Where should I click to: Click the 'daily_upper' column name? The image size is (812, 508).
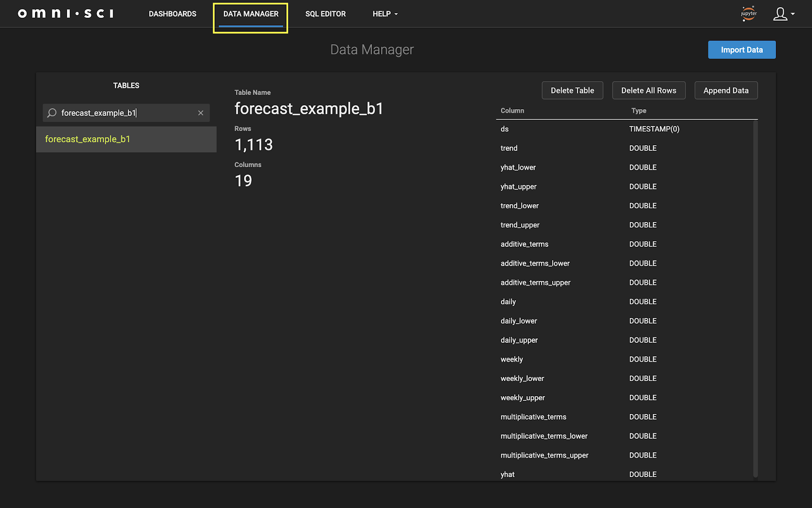pos(519,340)
